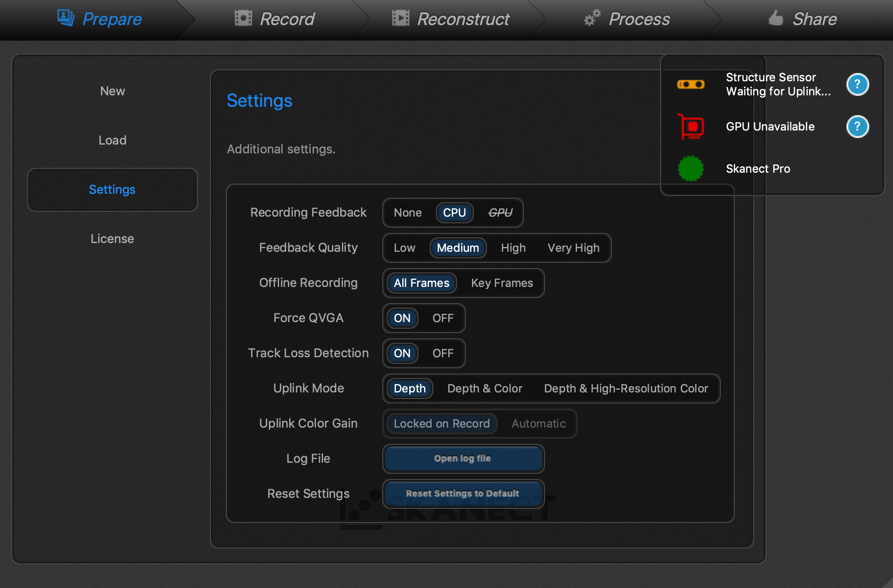Choose Key Frames for Offline Recording
The height and width of the screenshot is (588, 893).
tap(502, 283)
